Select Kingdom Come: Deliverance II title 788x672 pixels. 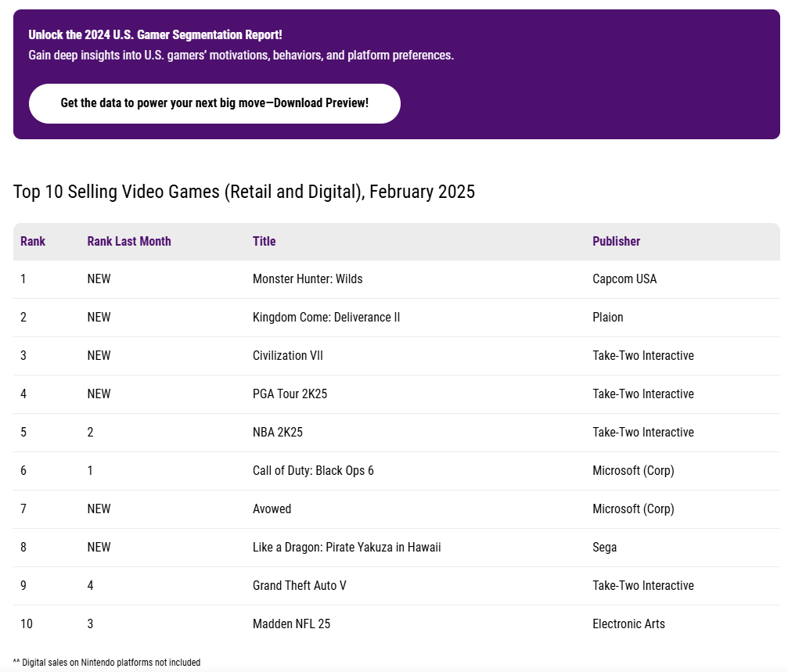pos(326,317)
